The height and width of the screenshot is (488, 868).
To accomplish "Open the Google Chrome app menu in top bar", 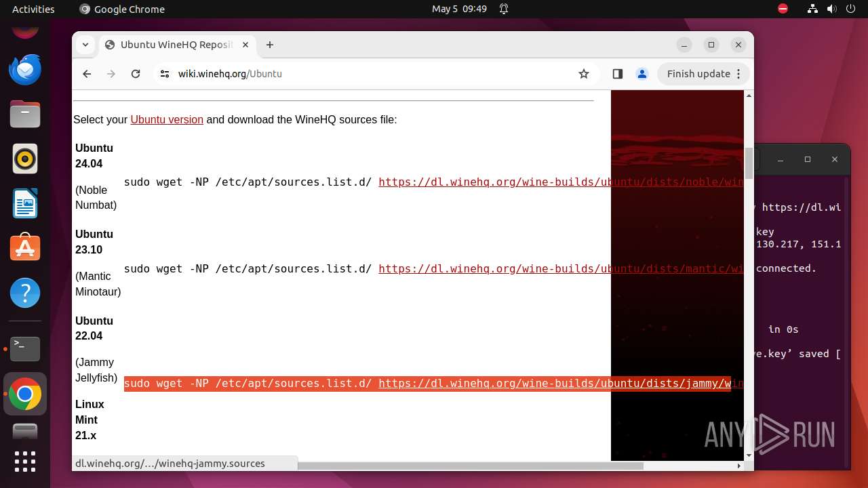I will click(122, 9).
